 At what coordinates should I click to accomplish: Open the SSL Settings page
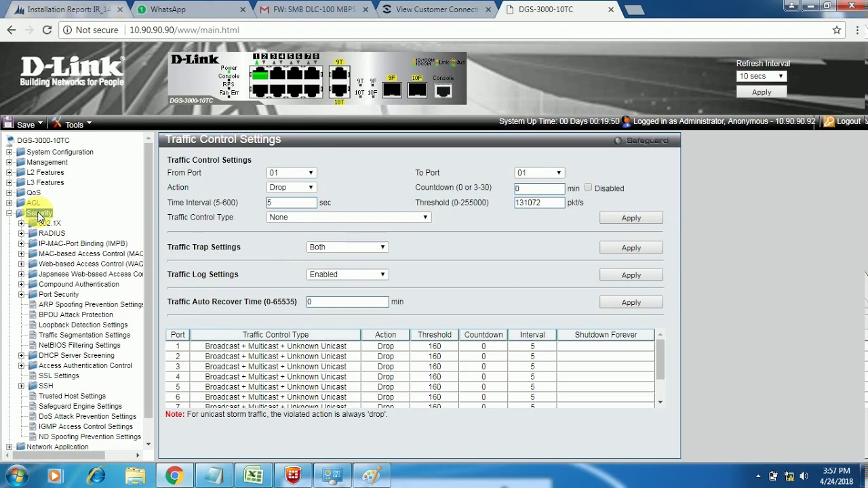pos(58,375)
